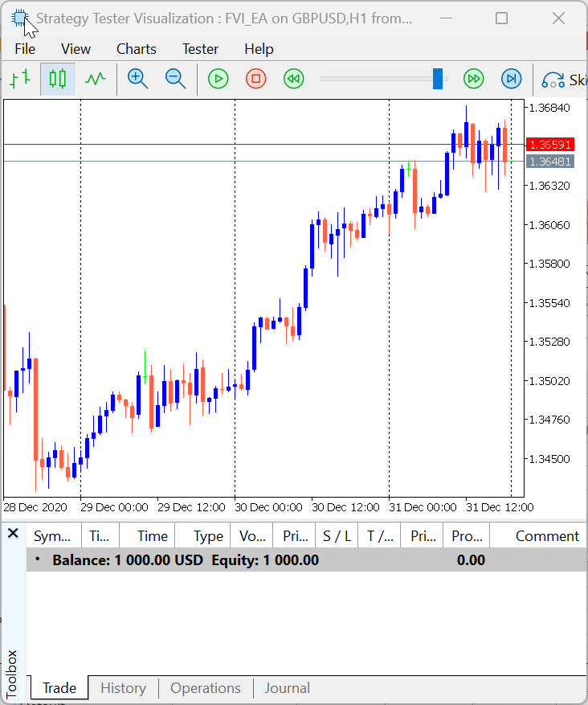This screenshot has width=588, height=705.
Task: Open the View menu
Action: point(76,49)
